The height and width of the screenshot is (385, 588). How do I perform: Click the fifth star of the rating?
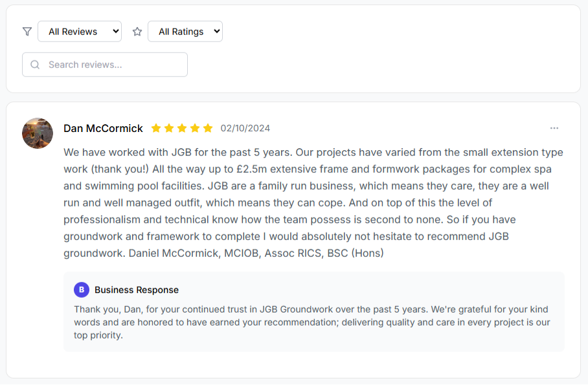[208, 128]
